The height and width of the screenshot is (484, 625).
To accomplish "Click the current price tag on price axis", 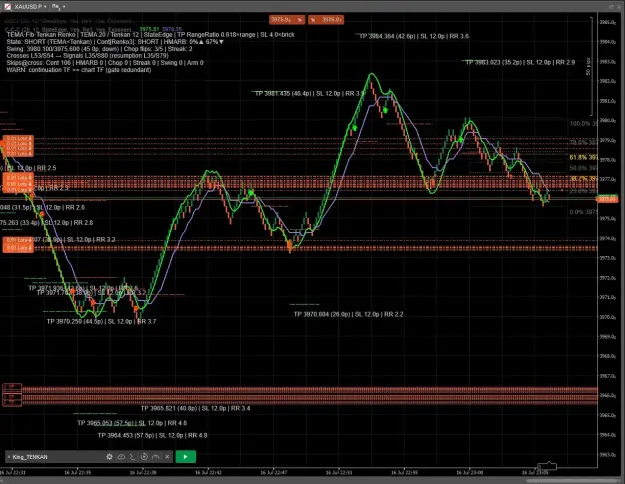I will [607, 199].
